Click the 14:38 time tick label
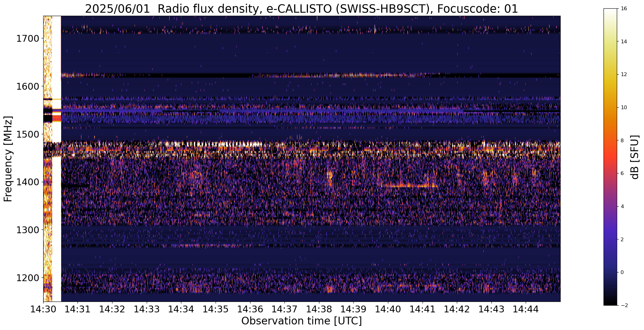This screenshot has height=330, width=644. (319, 309)
